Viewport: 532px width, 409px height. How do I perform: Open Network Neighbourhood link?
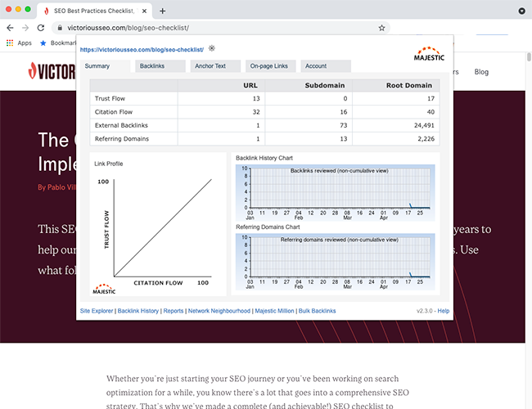coord(219,311)
